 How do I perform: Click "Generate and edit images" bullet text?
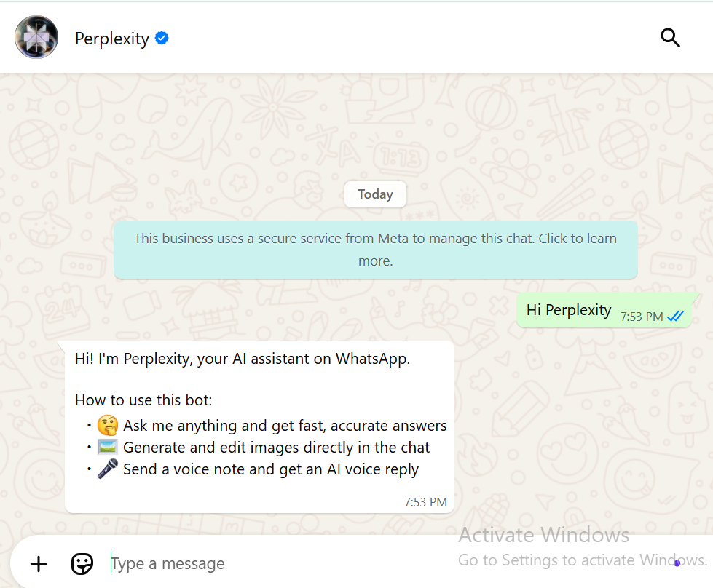pyautogui.click(x=277, y=448)
